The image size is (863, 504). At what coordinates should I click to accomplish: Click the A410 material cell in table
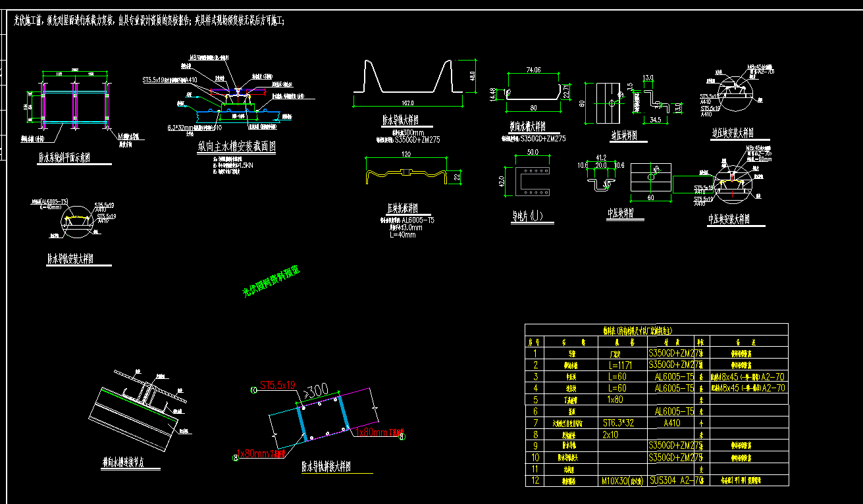(x=671, y=422)
